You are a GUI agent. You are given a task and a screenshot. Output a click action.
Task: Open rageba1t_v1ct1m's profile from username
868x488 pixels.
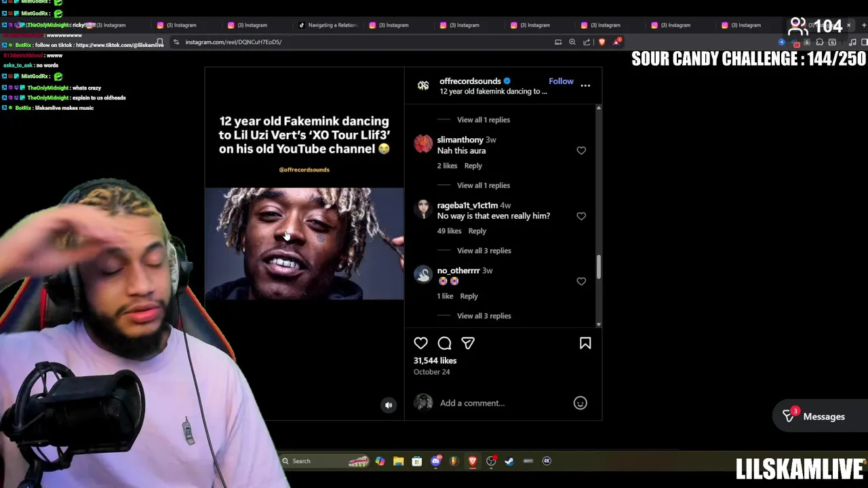tap(468, 205)
